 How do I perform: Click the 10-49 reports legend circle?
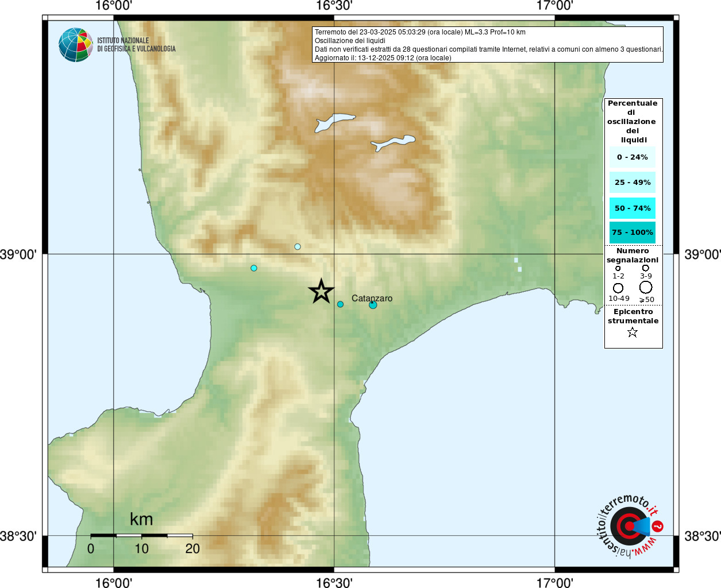(x=618, y=288)
